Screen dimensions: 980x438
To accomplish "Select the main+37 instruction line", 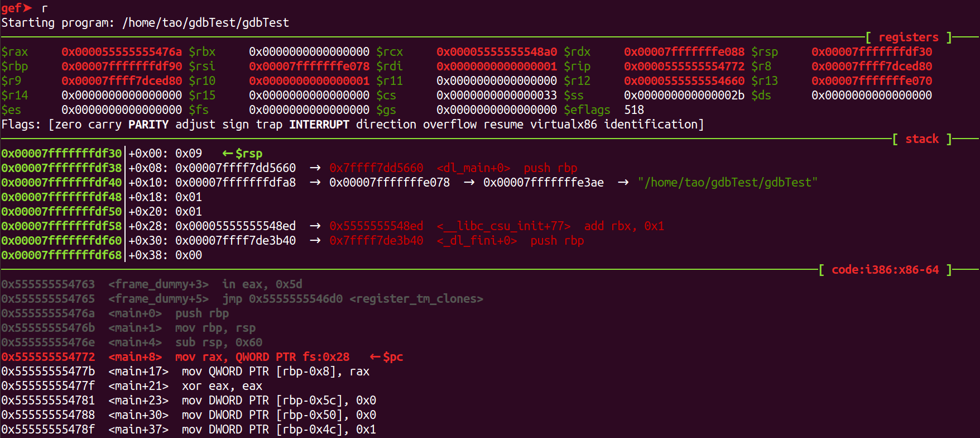I will click(x=189, y=429).
